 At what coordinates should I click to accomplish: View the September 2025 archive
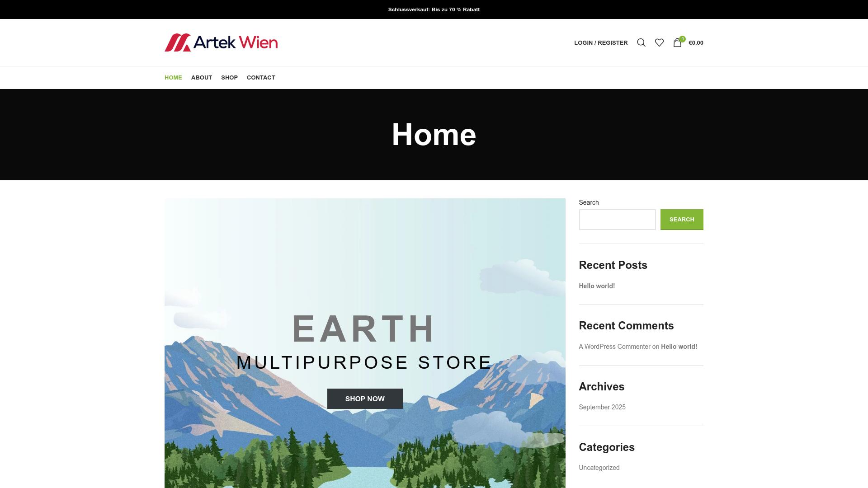(602, 407)
